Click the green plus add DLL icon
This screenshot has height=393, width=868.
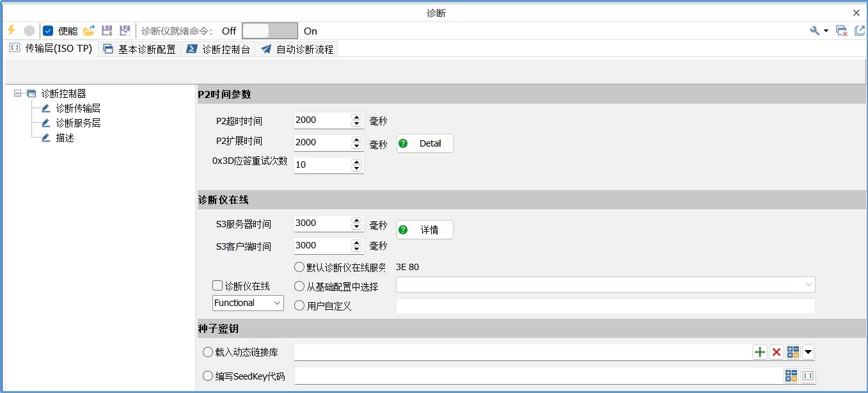point(759,351)
